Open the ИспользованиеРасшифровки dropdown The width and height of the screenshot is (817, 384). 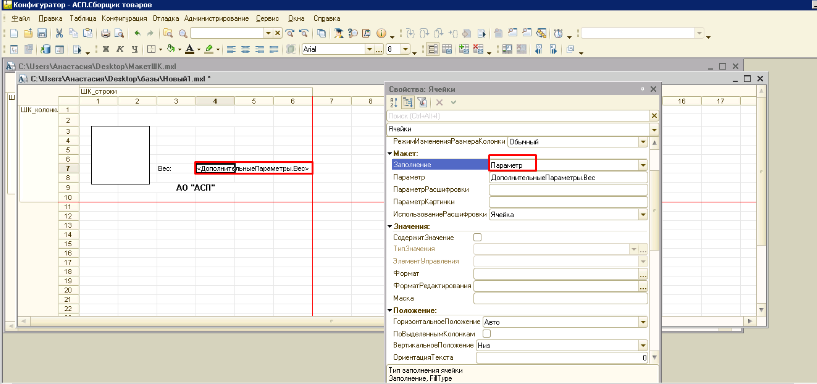[x=643, y=214]
